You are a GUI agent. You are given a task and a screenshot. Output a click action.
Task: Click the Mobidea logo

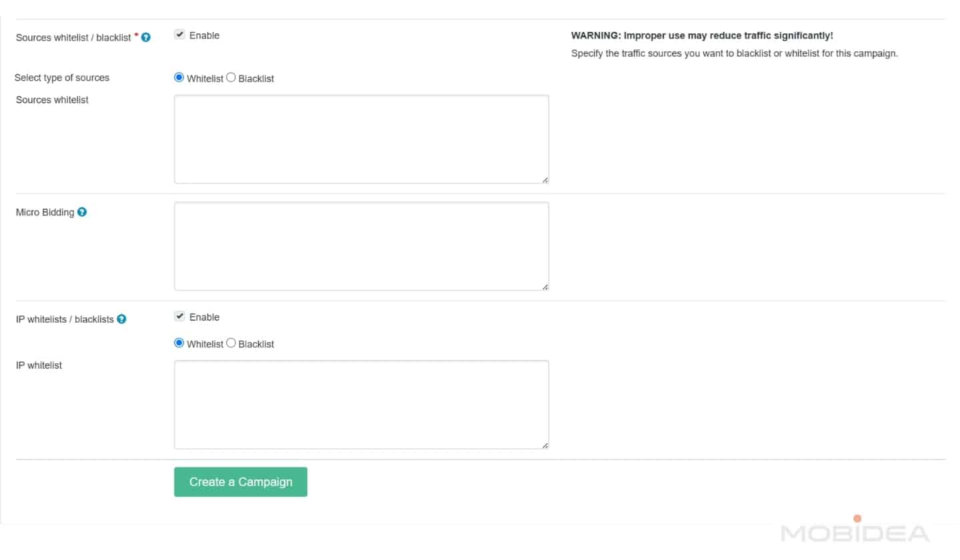pyautogui.click(x=855, y=531)
